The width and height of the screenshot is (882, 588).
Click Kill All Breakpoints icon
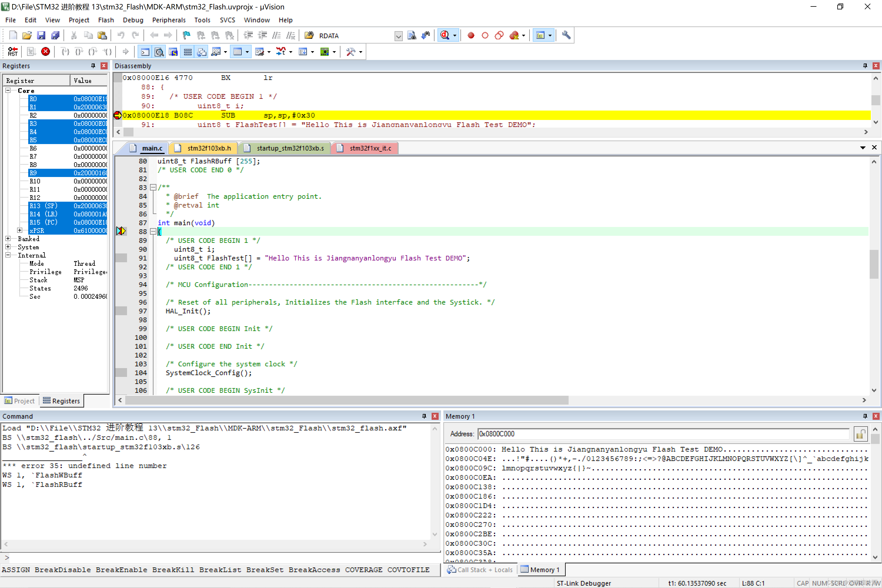coord(514,35)
